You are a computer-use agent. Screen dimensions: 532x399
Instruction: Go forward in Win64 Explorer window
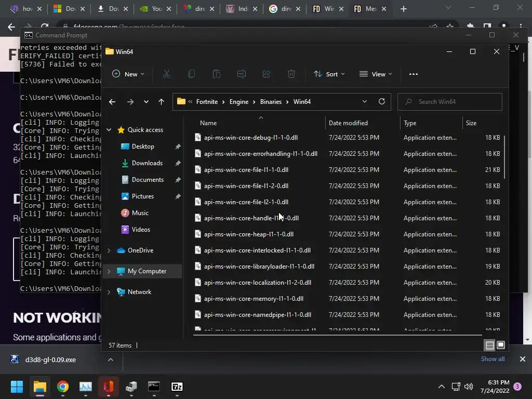click(x=130, y=102)
